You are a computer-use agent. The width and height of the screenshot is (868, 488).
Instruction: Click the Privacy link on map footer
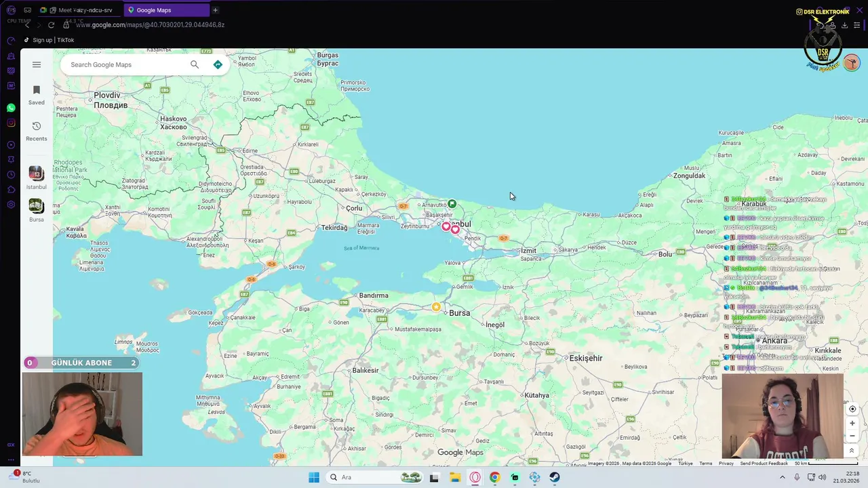pos(726,464)
